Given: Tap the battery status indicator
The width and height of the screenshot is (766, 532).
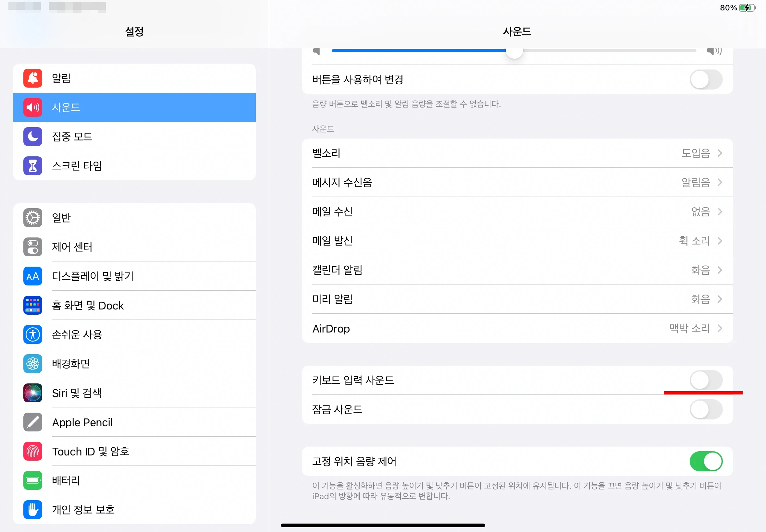Looking at the screenshot, I should (746, 8).
